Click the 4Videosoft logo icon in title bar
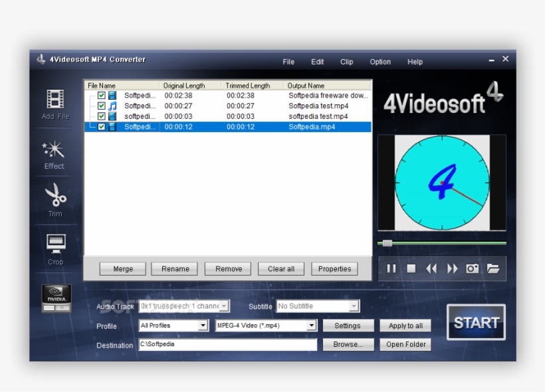545x392 pixels. pos(41,59)
